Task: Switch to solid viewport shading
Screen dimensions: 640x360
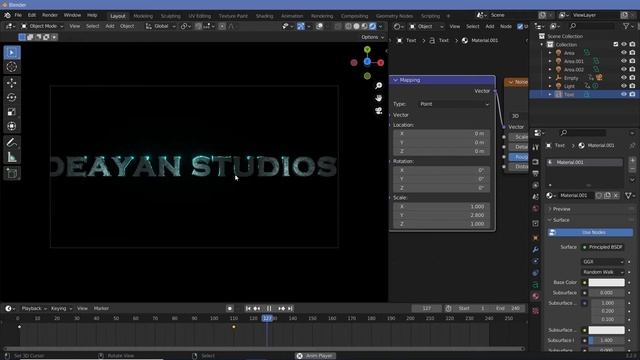Action: pos(356,26)
